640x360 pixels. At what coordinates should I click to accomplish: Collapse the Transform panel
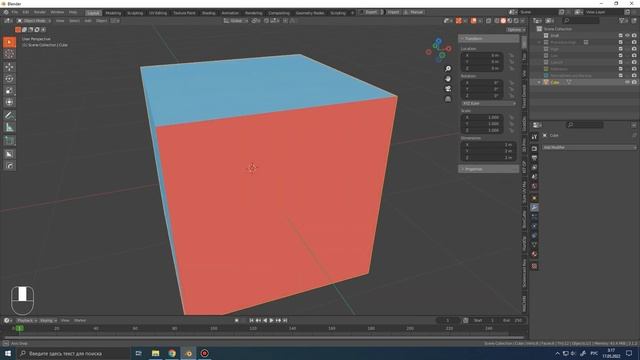[x=489, y=38]
